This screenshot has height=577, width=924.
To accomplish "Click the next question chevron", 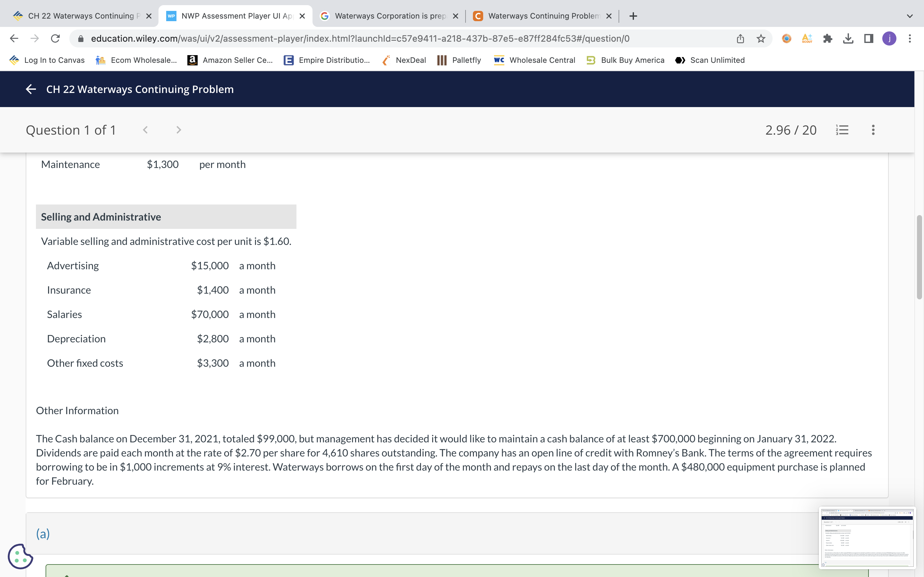I will [179, 130].
